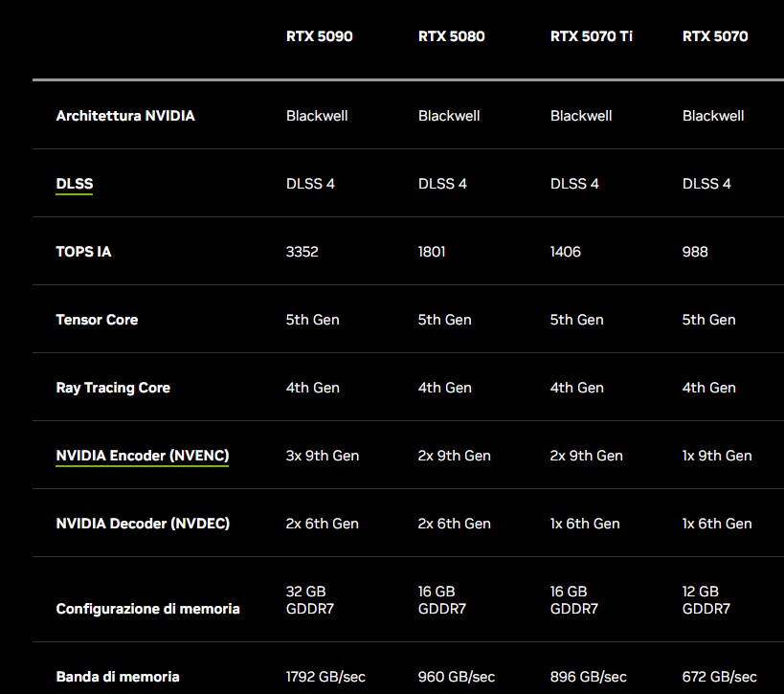Click the TOPS IA row label

pos(83,252)
